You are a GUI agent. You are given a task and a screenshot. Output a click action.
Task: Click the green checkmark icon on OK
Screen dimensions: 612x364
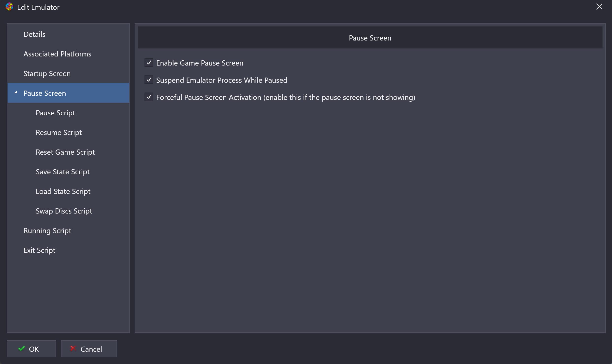(x=22, y=348)
